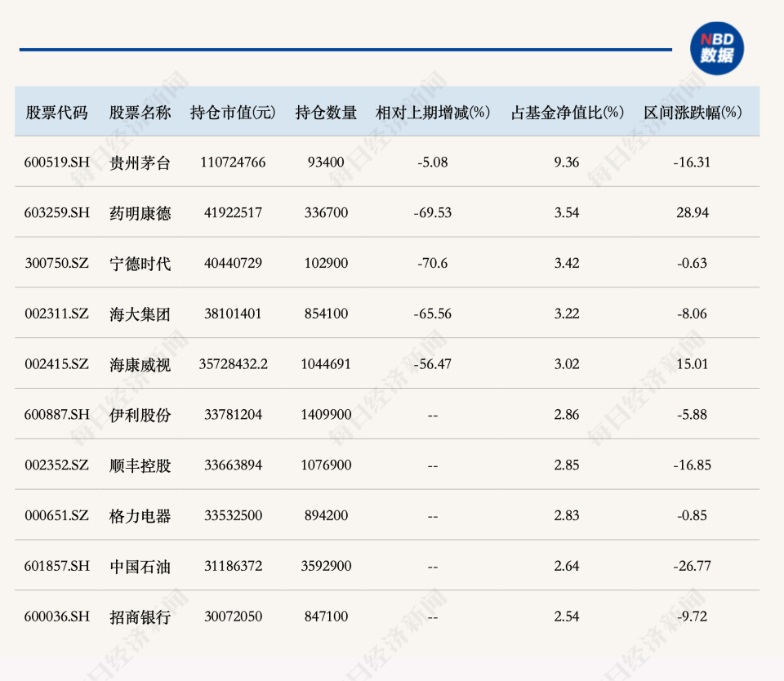The image size is (784, 681).
Task: Click net value ratio 3.42
Action: coord(567,264)
